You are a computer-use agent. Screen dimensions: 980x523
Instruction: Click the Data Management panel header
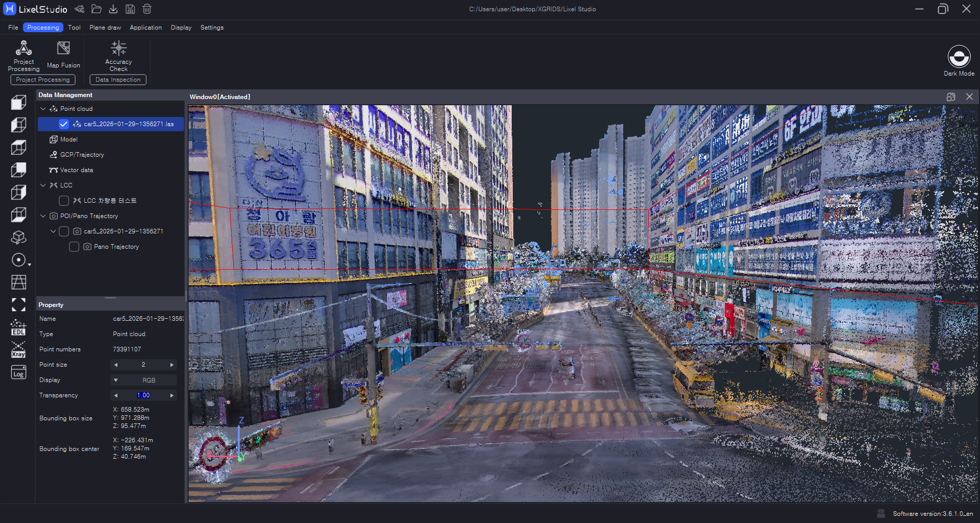pos(110,95)
